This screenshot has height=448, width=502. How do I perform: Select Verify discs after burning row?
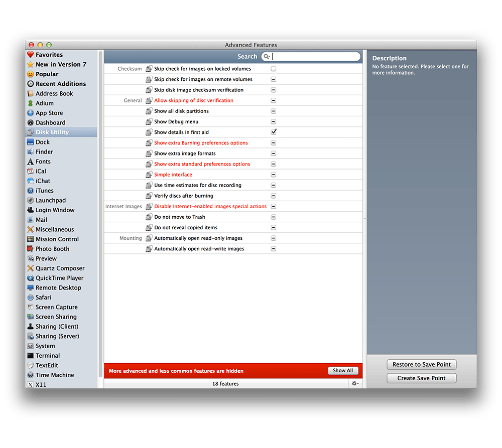233,196
